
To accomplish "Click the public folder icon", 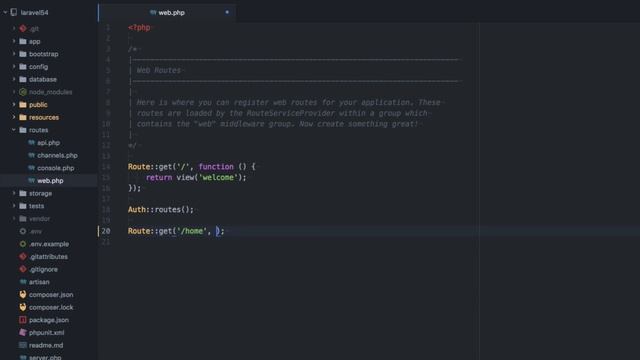I will [x=23, y=104].
